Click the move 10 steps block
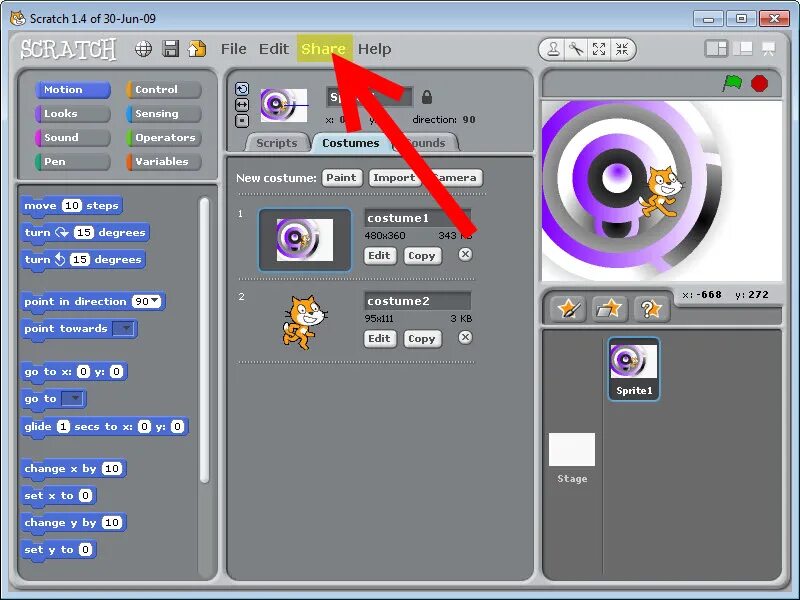This screenshot has height=600, width=800. point(71,206)
